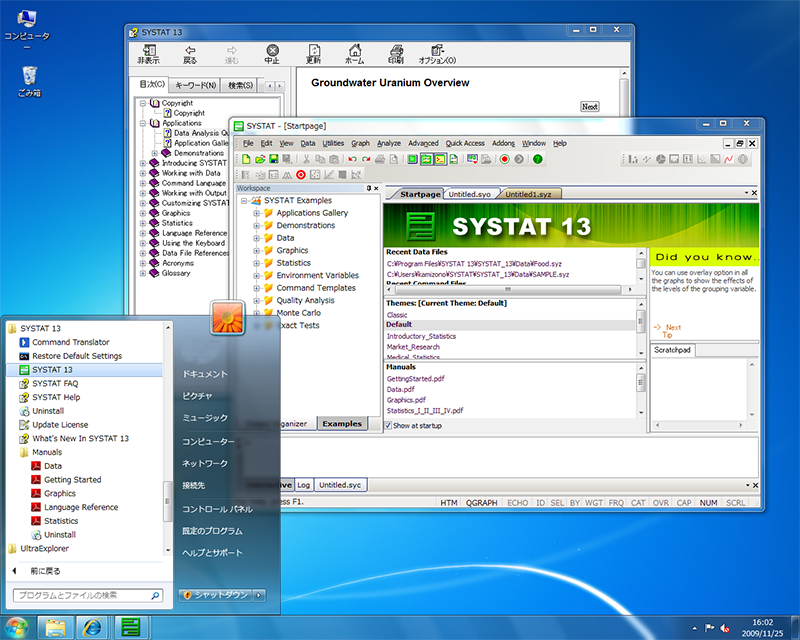Click the start menu programs list scrollbar thumb
The width and height of the screenshot is (800, 640).
[x=166, y=501]
